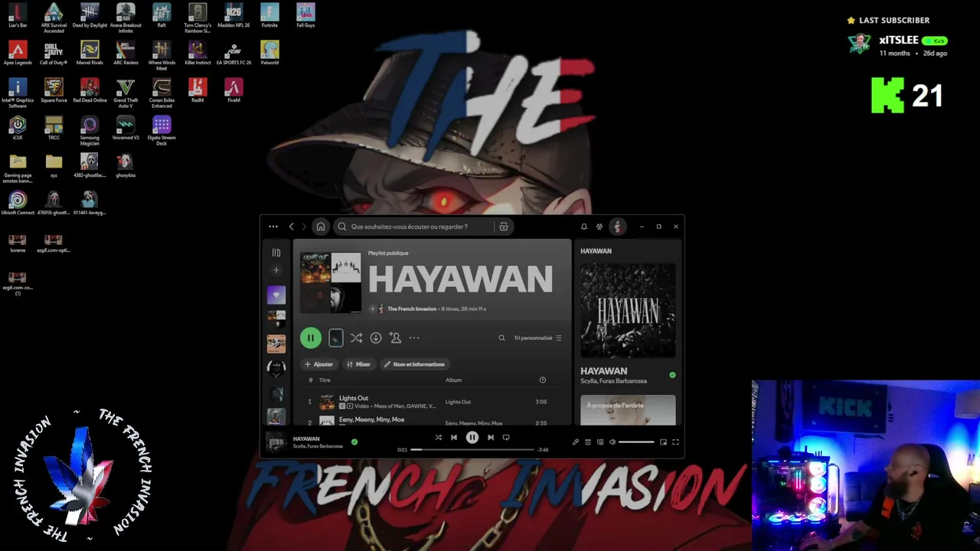
Task: Toggle the saved check in the right panel
Action: [672, 375]
